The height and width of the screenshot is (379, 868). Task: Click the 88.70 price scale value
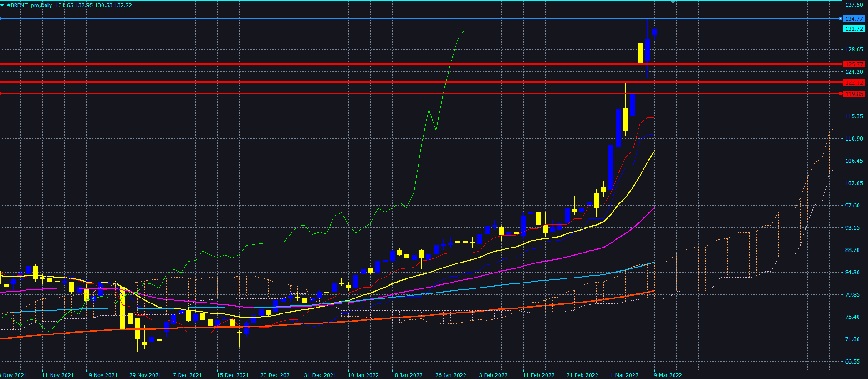click(853, 250)
